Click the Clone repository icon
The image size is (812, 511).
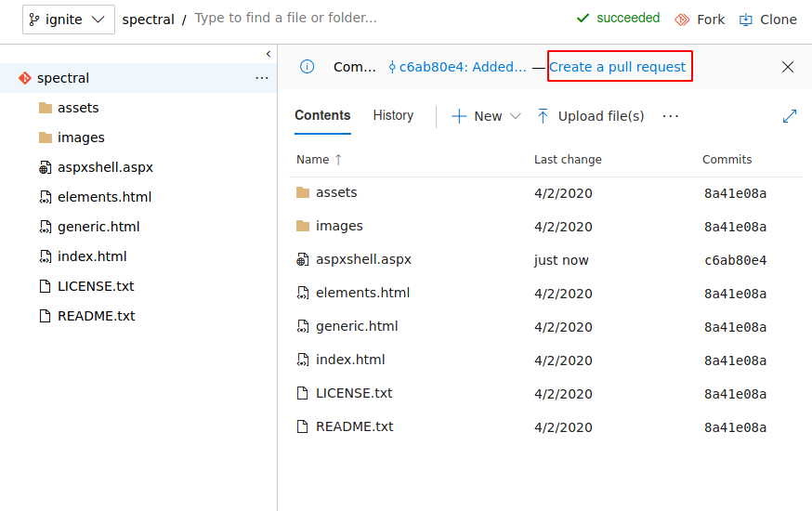[x=746, y=20]
